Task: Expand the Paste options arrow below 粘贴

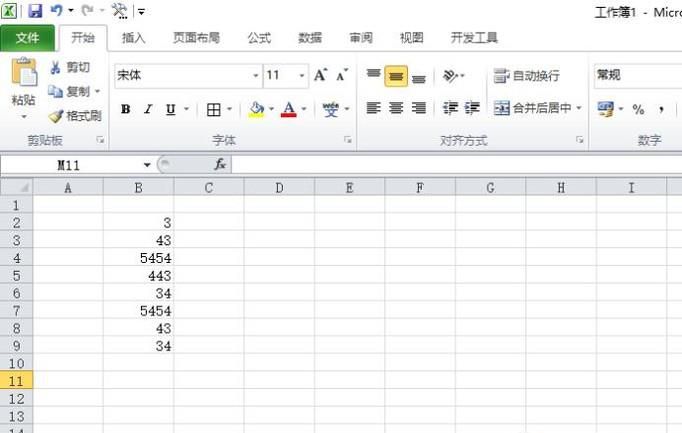Action: click(x=24, y=117)
